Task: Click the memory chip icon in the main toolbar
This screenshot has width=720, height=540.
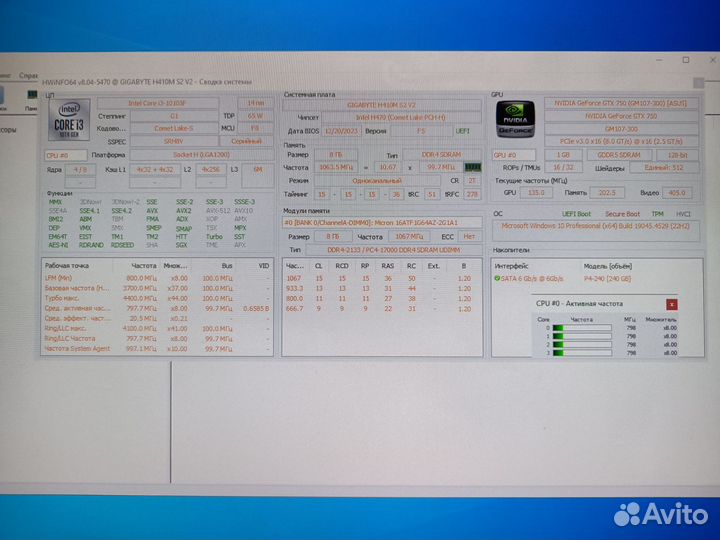Action: pyautogui.click(x=32, y=95)
